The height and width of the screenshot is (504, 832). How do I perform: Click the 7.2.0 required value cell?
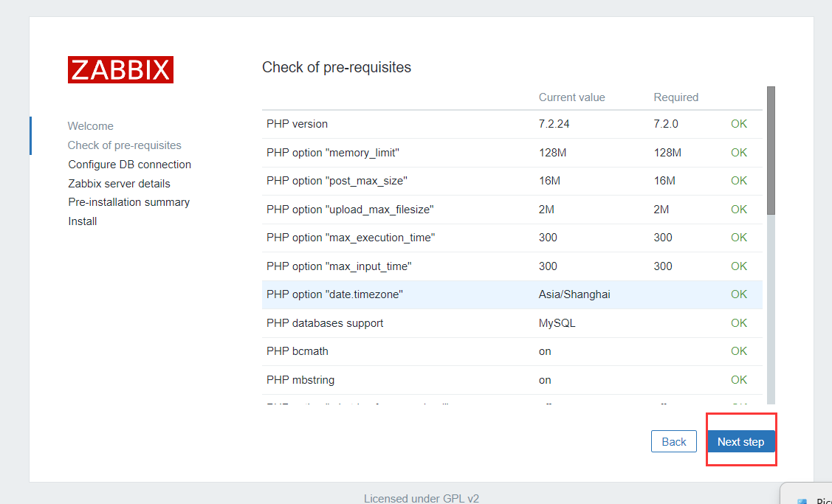click(666, 124)
